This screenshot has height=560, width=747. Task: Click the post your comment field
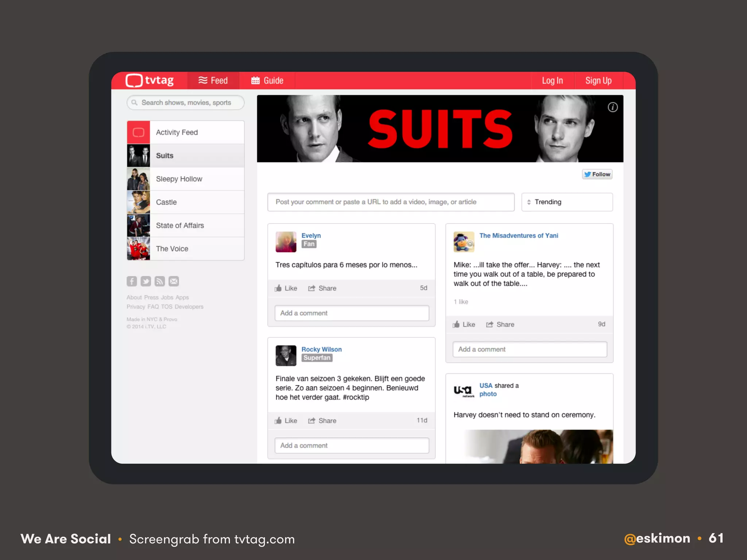pos(391,202)
